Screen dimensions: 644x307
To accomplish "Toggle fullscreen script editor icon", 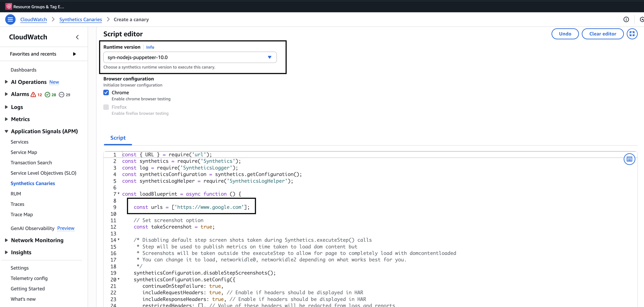I will 632,34.
